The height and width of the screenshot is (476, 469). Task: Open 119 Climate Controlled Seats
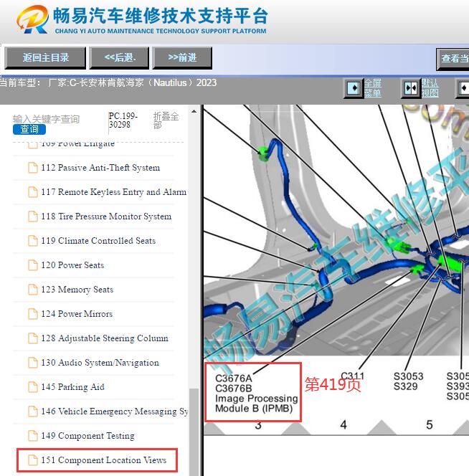point(98,241)
